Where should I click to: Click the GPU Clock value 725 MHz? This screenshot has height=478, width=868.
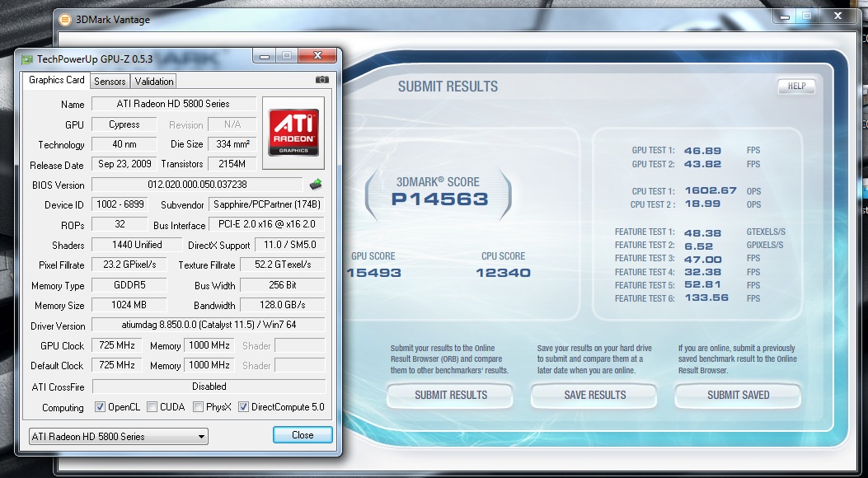pos(117,345)
